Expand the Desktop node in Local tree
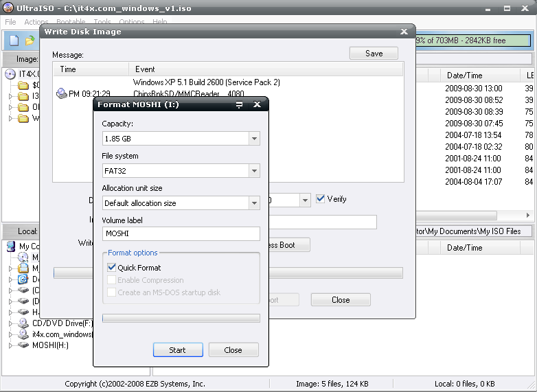The height and width of the screenshot is (392, 537). 10,279
